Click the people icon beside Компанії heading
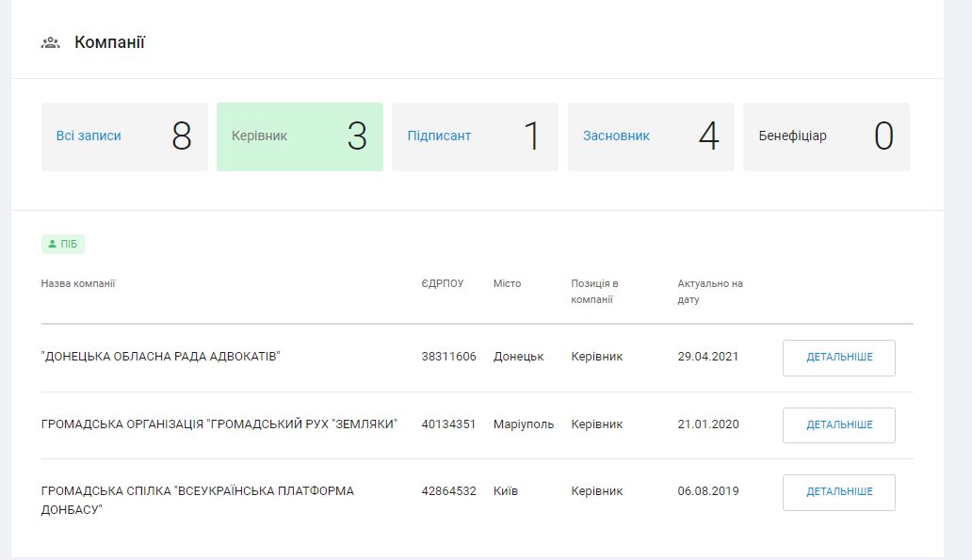Image resolution: width=972 pixels, height=560 pixels. point(51,42)
